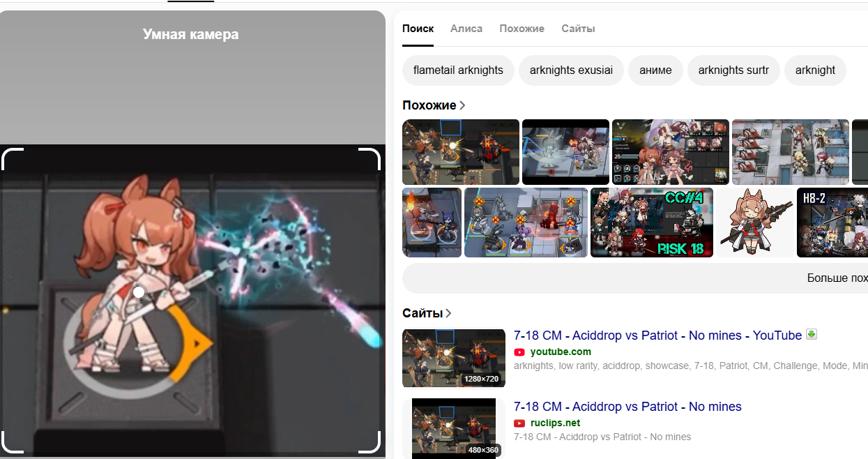
Task: Open the youtube.com source link
Action: point(561,352)
